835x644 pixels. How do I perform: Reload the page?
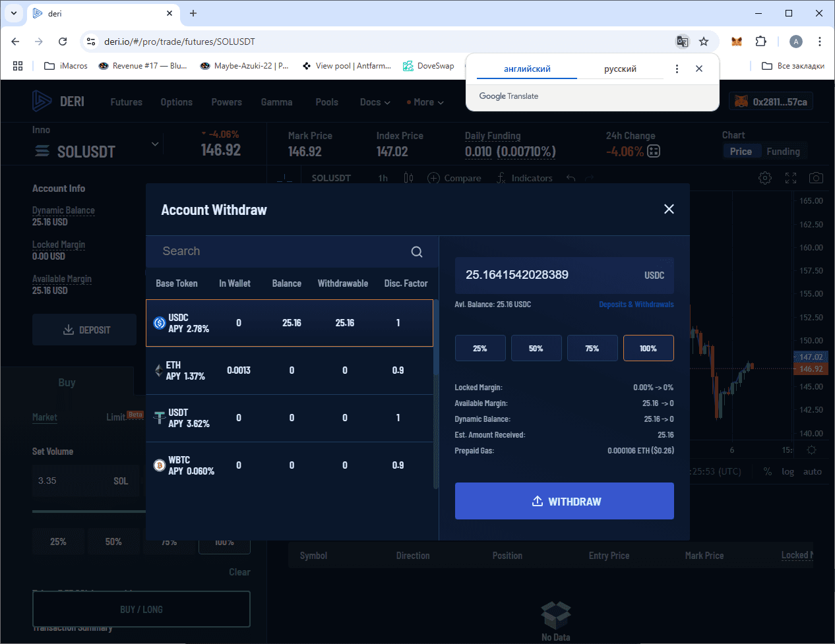pyautogui.click(x=63, y=42)
